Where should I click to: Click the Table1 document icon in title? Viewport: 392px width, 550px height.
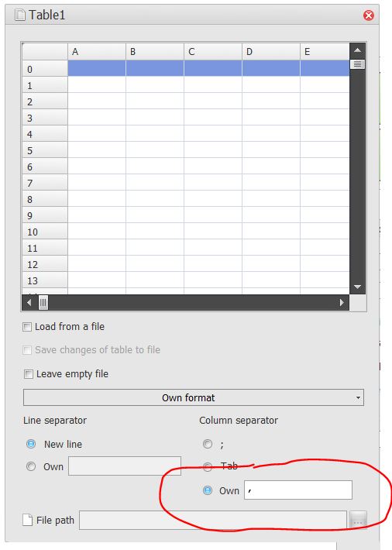[20, 15]
